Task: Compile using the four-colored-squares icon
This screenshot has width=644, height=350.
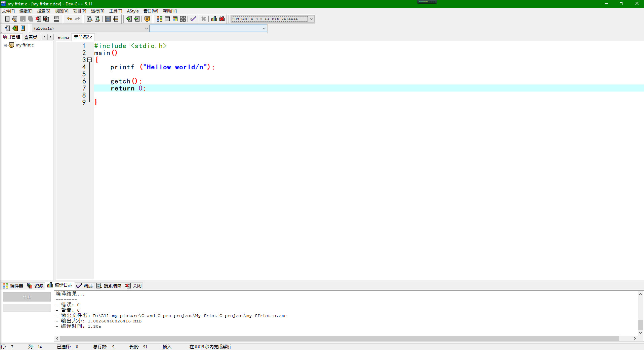Action: click(160, 19)
